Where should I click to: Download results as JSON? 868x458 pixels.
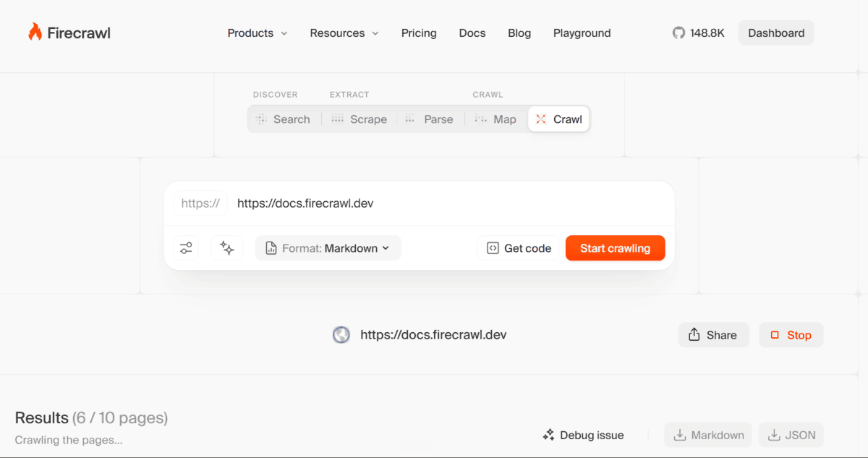tap(791, 435)
